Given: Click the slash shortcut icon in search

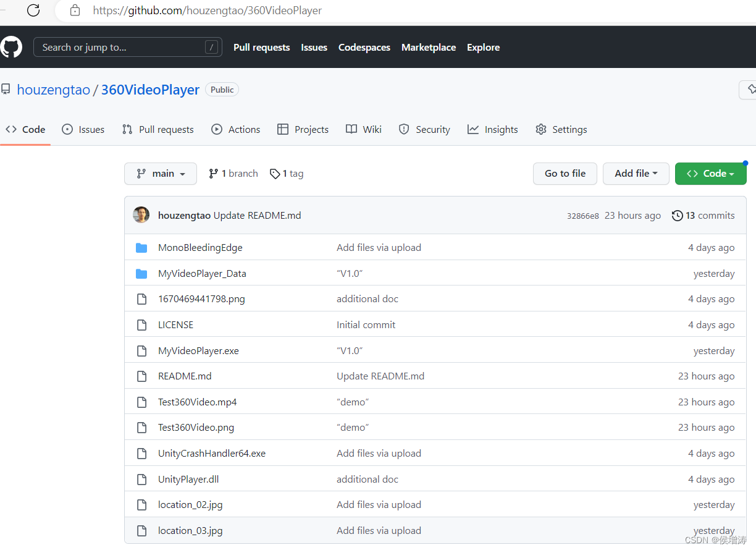Looking at the screenshot, I should 211,48.
